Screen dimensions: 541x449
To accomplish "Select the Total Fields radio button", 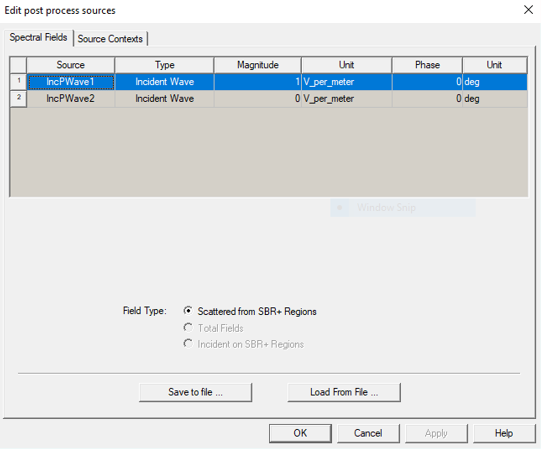I will tap(188, 328).
